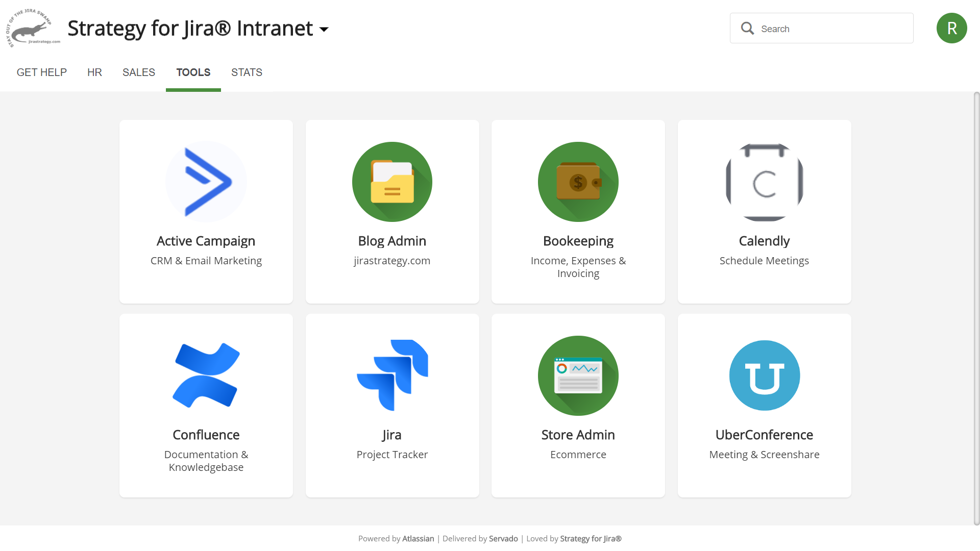
Task: Click the Blog Admin folder icon
Action: [x=392, y=182]
